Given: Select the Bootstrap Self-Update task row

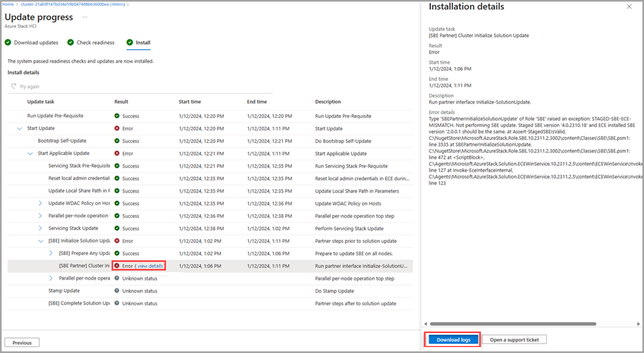Looking at the screenshot, I should tap(210, 141).
